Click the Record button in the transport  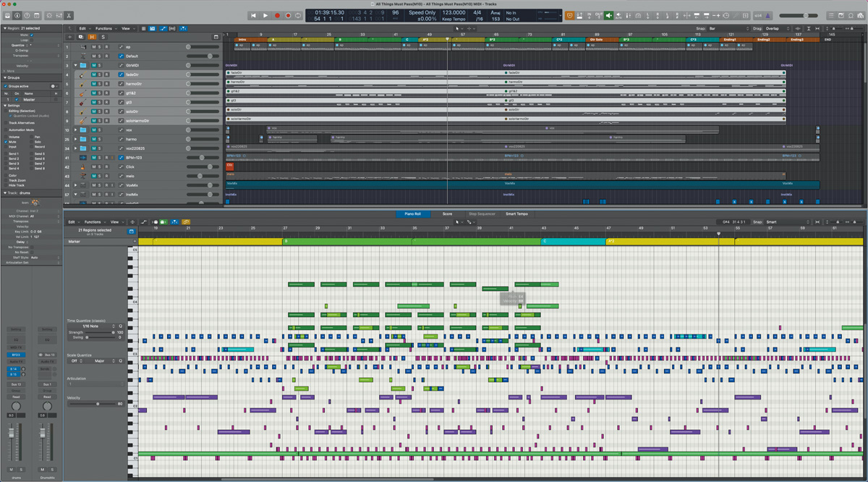click(277, 15)
